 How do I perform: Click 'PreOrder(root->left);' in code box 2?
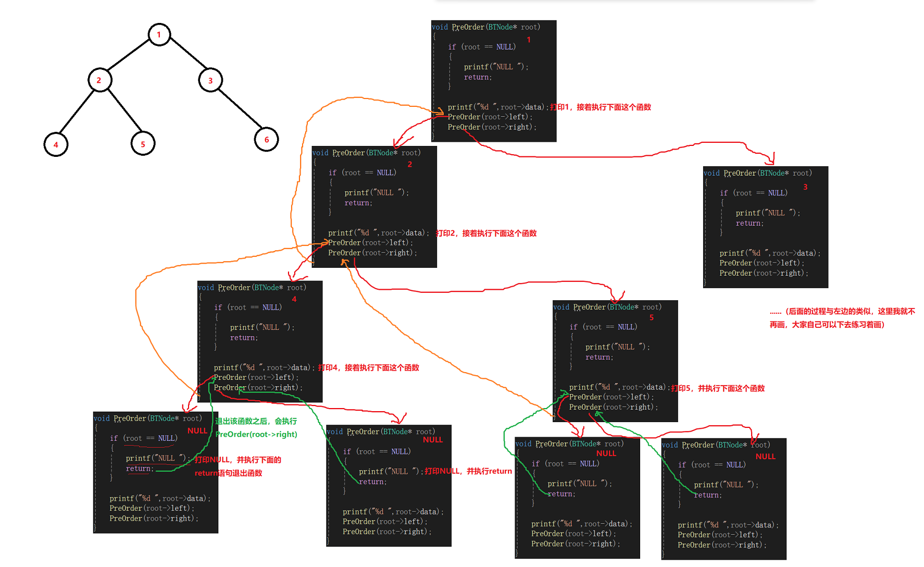pyautogui.click(x=371, y=242)
